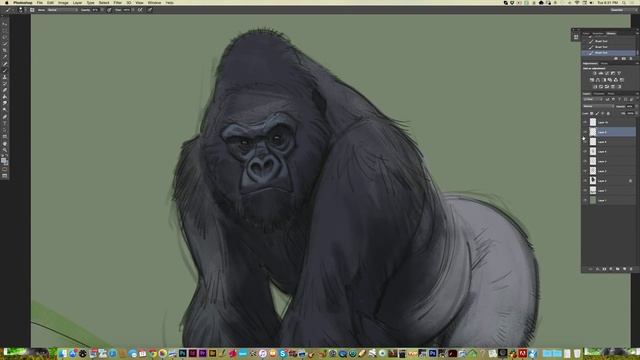Select the History Brush tool
640x360 pixels.
coord(5,83)
